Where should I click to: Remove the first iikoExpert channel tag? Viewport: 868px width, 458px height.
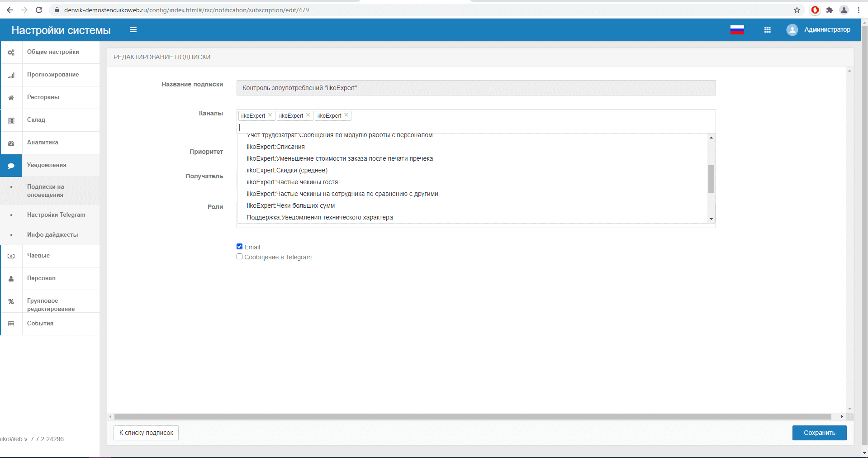(270, 115)
